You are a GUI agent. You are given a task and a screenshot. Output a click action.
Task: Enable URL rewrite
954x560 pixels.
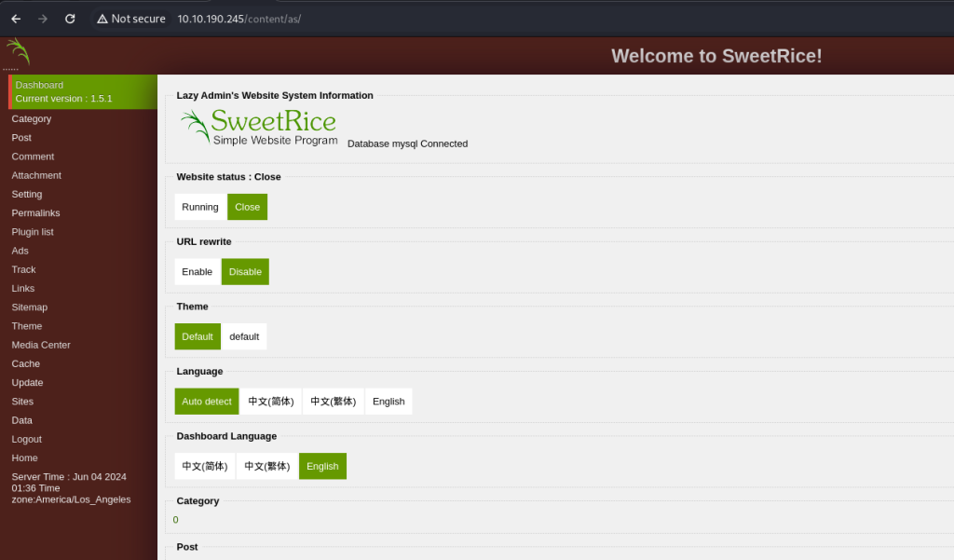198,271
